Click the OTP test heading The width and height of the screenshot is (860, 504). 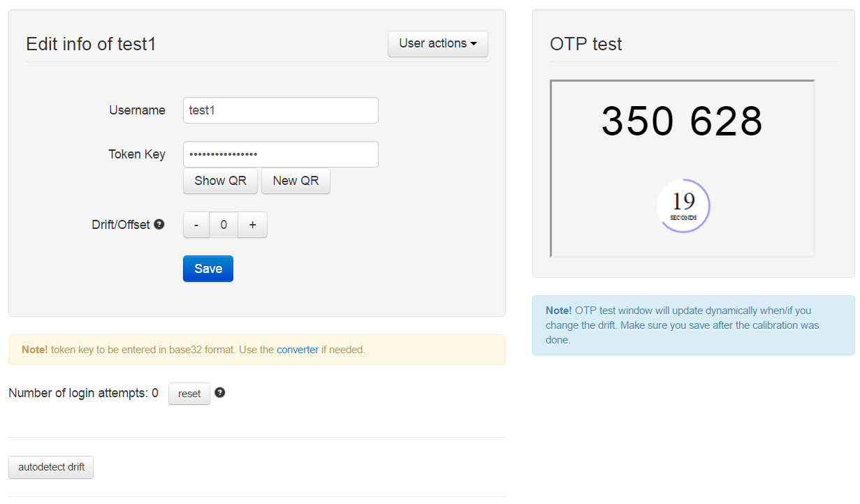(586, 44)
